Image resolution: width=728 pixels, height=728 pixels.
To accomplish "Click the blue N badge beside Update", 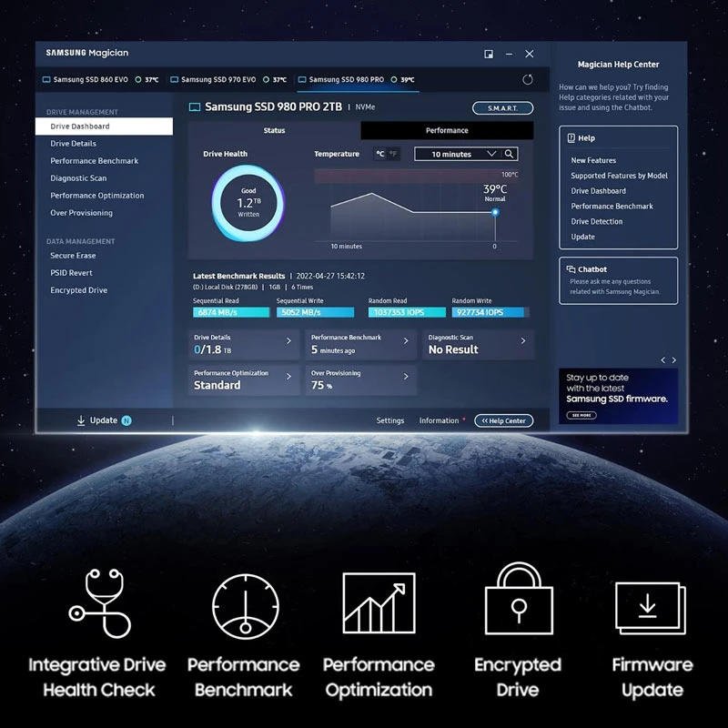I will pyautogui.click(x=126, y=420).
